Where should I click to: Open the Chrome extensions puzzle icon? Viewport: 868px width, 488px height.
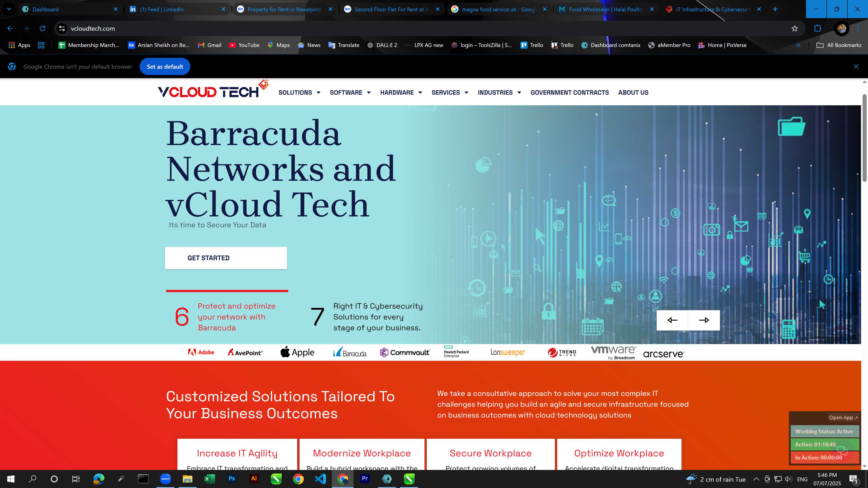click(817, 29)
